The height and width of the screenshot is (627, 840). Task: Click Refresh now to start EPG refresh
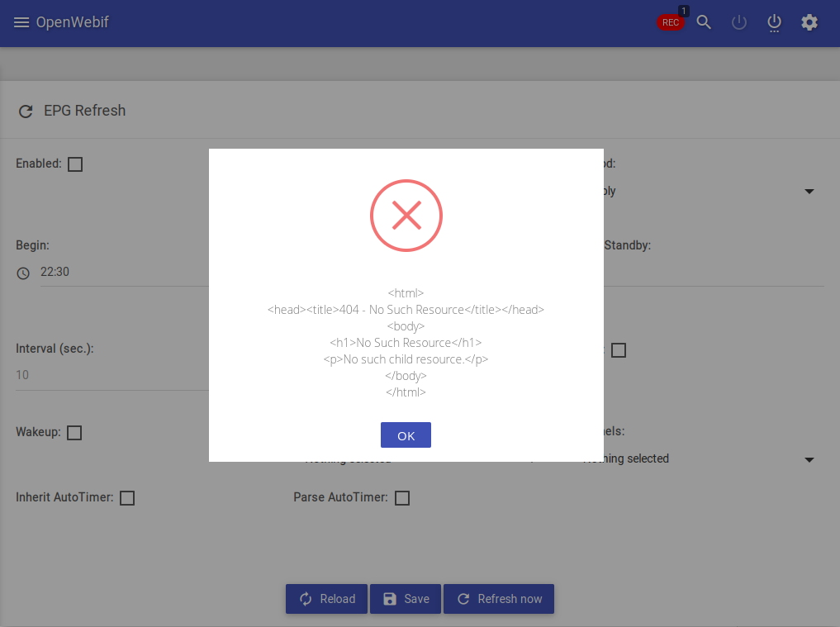tap(499, 599)
